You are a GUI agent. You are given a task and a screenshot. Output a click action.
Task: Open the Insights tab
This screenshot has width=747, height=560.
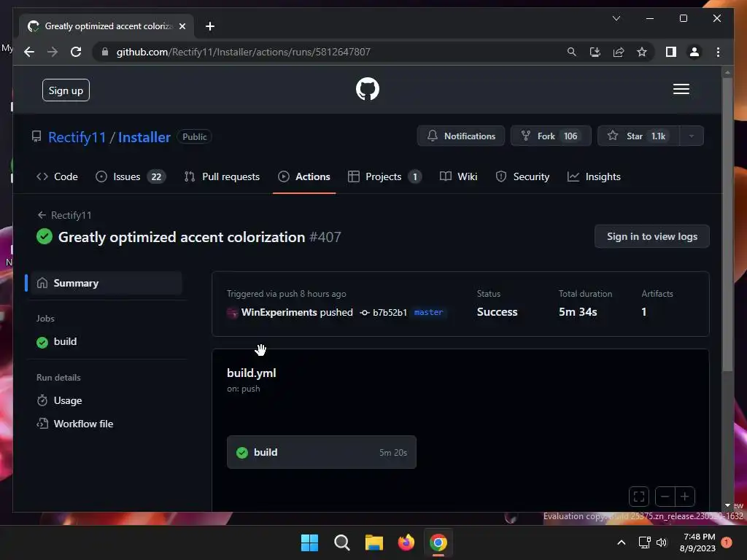(x=594, y=176)
